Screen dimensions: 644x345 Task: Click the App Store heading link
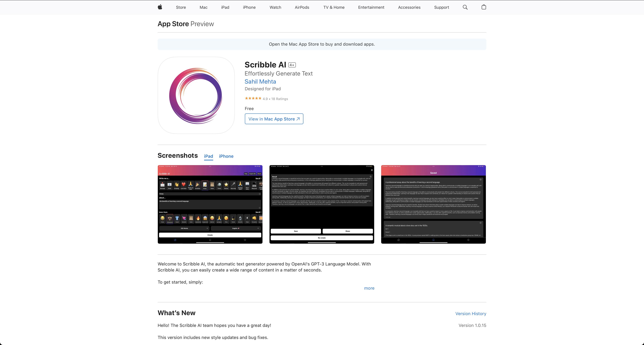(x=173, y=24)
